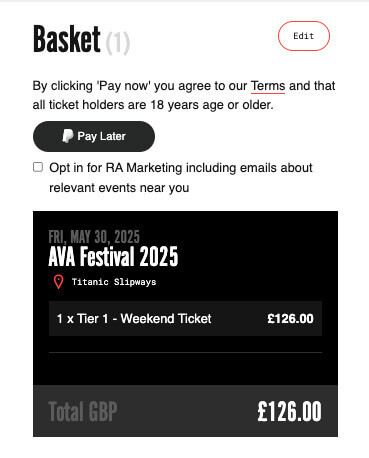Click the divider line below ticket row
Viewport: 369px width, 458px height.
coord(185,352)
